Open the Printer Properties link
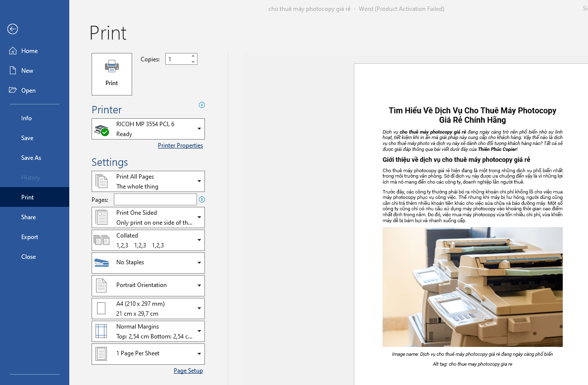588x385 pixels. [180, 145]
